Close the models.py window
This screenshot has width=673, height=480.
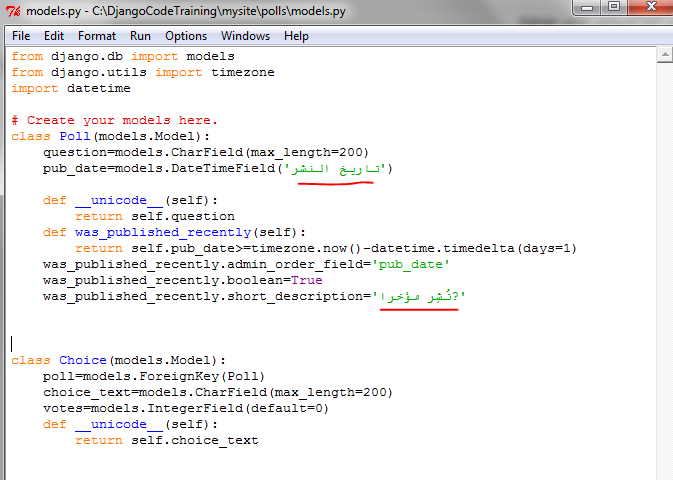(x=651, y=7)
